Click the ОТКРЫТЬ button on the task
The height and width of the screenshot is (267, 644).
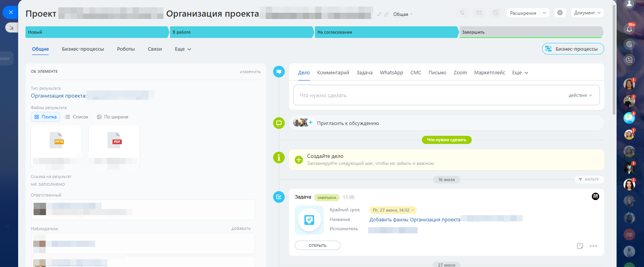318,245
